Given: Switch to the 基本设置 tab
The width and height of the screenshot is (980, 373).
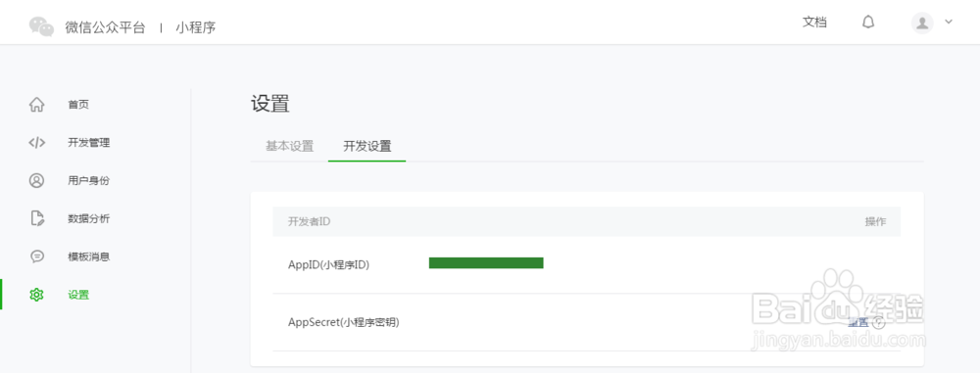Looking at the screenshot, I should click(289, 146).
